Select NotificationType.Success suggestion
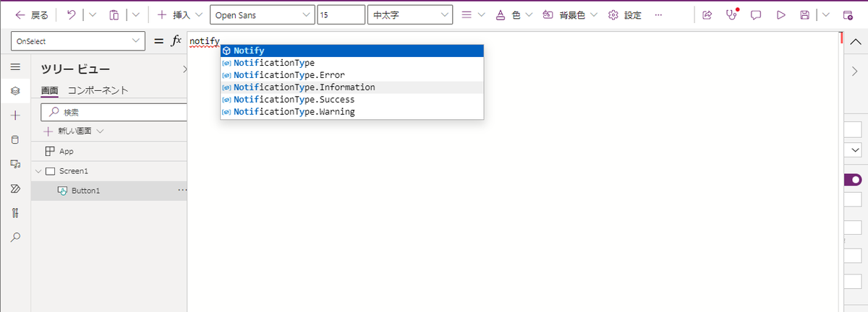868x312 pixels. (x=352, y=100)
